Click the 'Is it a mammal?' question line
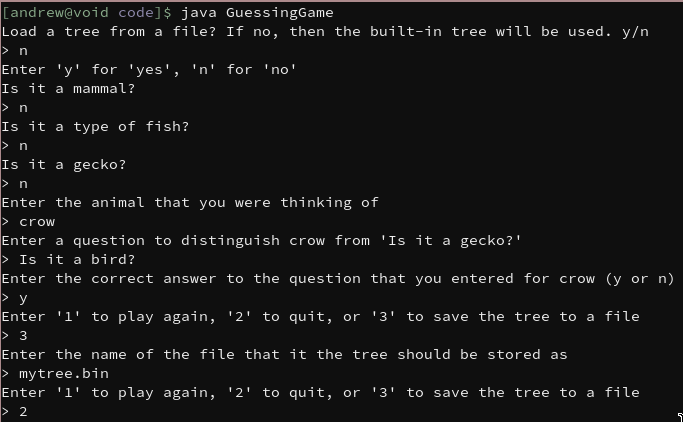Viewport: 683px width, 422px height. (68, 89)
